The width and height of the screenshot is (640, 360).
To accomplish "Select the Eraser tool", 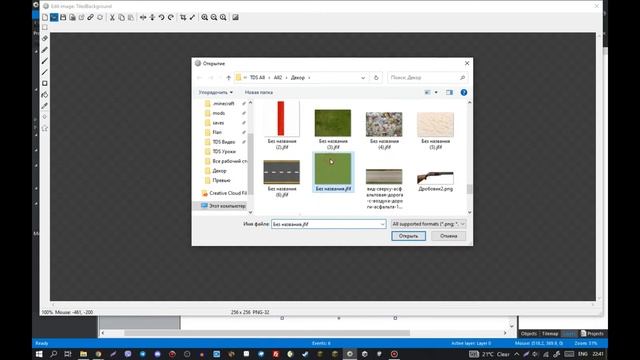I will [x=45, y=38].
